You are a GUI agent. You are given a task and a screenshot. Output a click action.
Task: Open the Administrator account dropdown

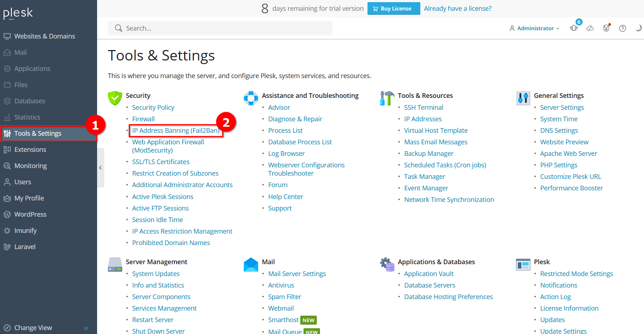534,28
